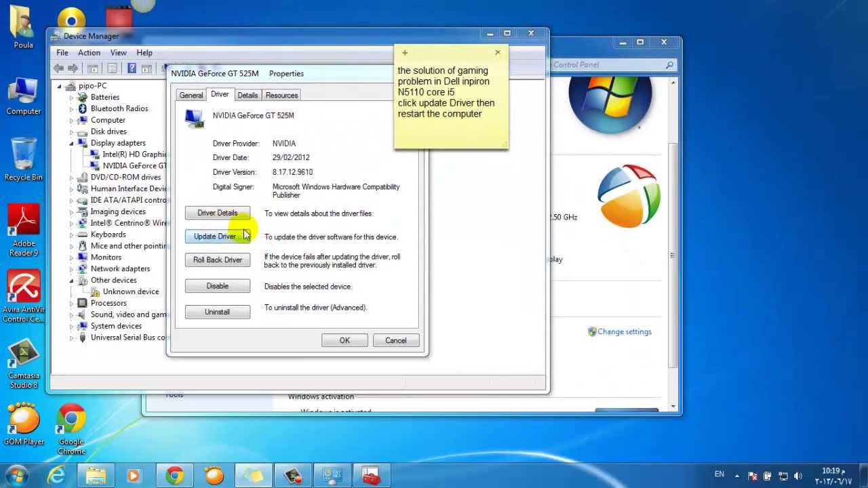Click the Disable device button

[218, 286]
